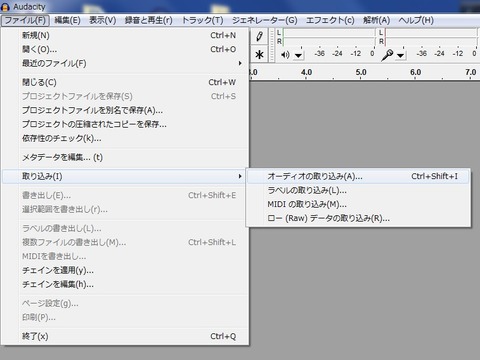Open the 編集(E) menu
The height and width of the screenshot is (360, 480).
[x=67, y=20]
